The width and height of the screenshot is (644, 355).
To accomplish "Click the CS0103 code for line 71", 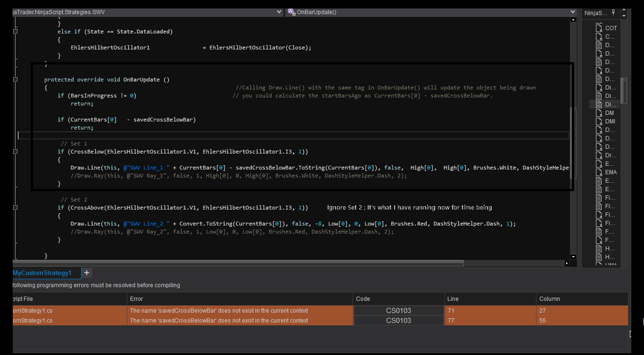I will (x=398, y=311).
